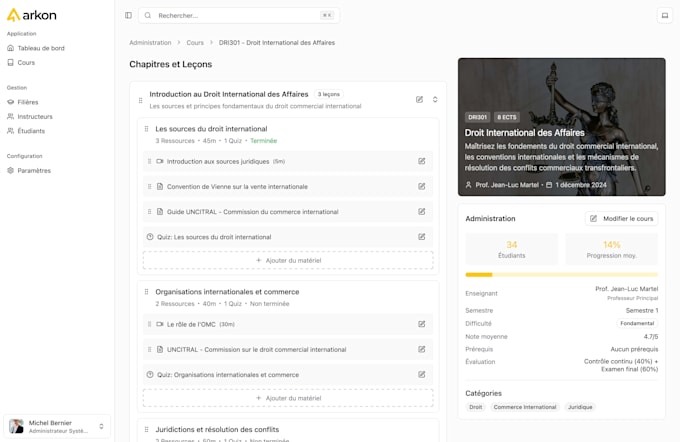This screenshot has height=442, width=680.
Task: Click document icon of Convention de Vienne
Action: (x=160, y=187)
